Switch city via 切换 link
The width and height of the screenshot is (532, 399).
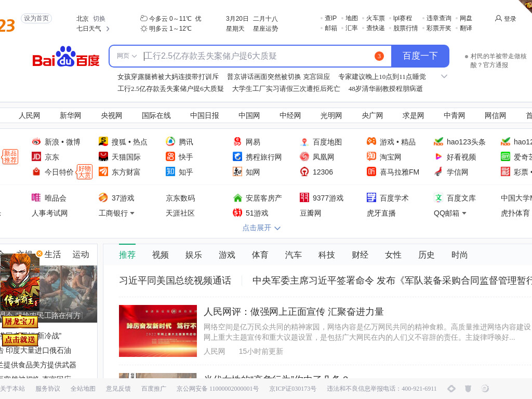(x=99, y=19)
